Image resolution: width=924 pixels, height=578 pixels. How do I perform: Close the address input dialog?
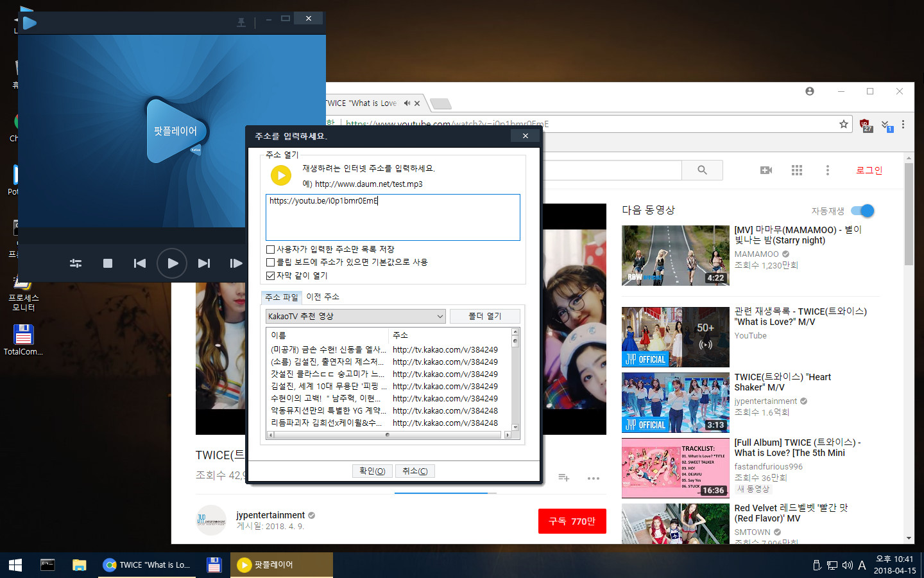tap(526, 136)
